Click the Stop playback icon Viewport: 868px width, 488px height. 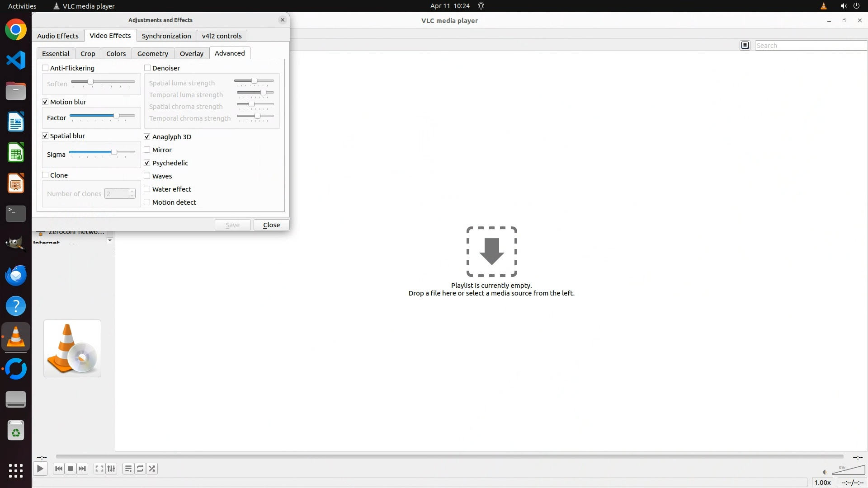tap(71, 469)
